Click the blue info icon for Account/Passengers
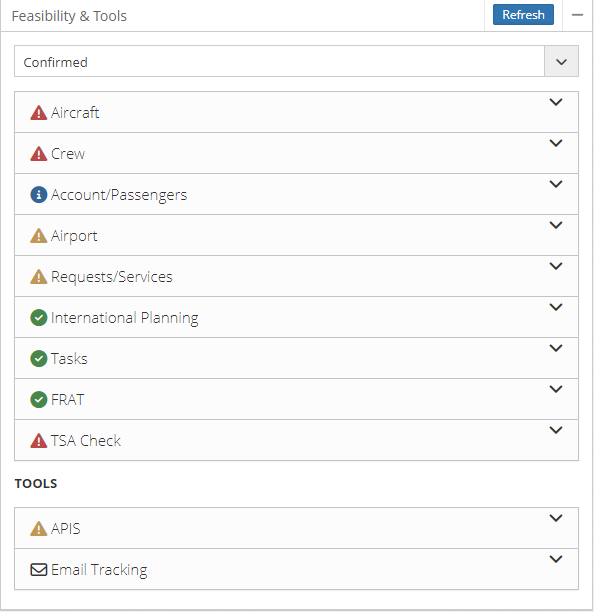The image size is (594, 612). pyautogui.click(x=39, y=194)
